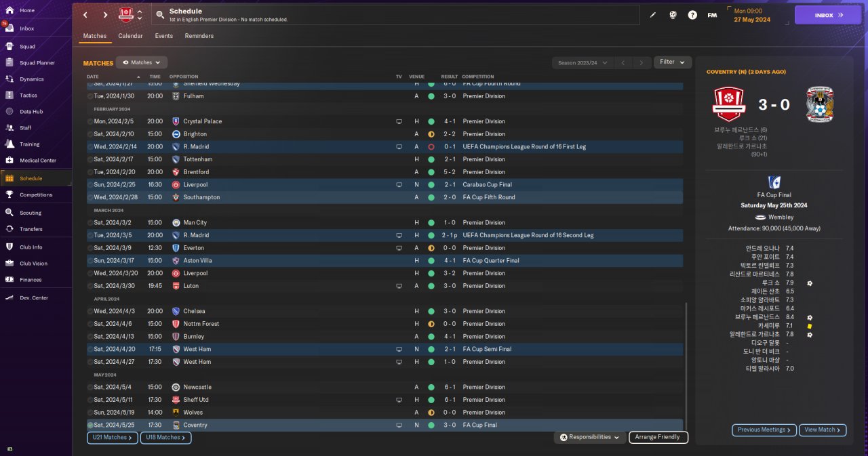Screen dimensions: 868x456
Task: Open the Home sidebar icon
Action: point(9,10)
